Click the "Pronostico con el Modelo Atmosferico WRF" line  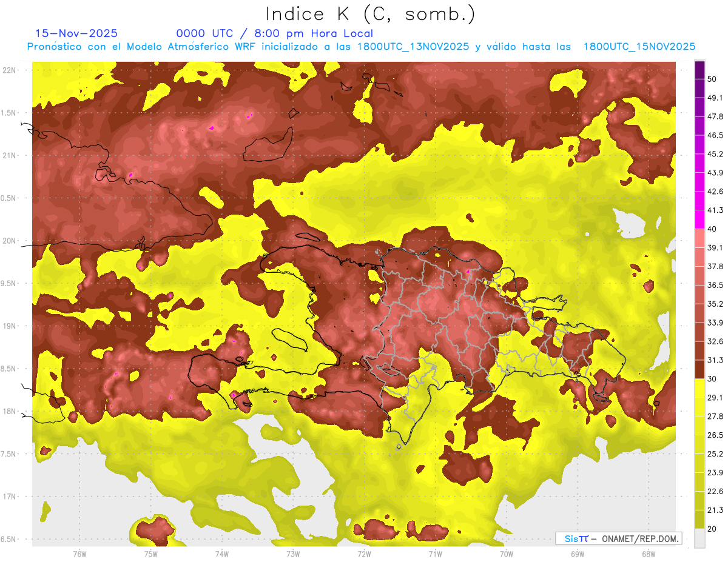pyautogui.click(x=360, y=46)
